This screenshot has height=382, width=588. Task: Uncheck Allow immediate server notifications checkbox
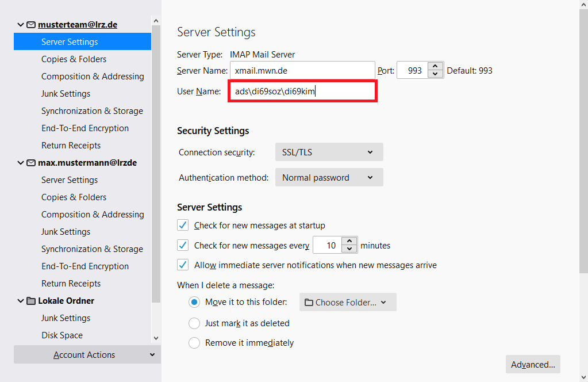[x=183, y=265]
